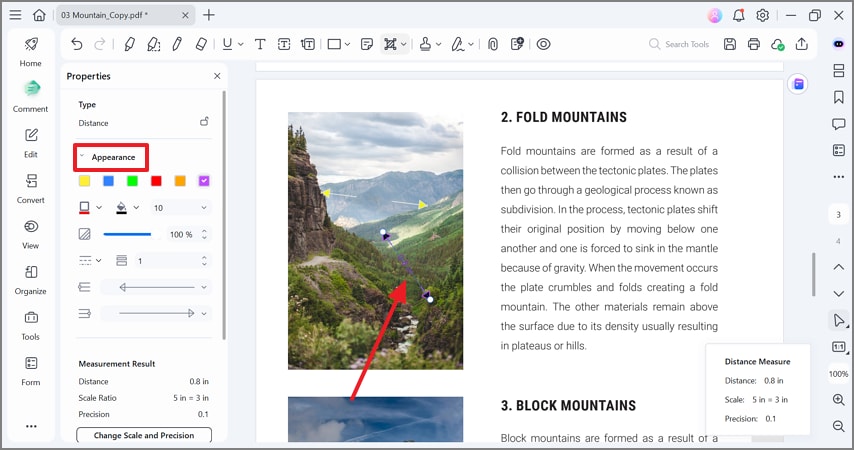Screen dimensions: 854x450
Task: Open the fill color dropdown
Action: 136,208
